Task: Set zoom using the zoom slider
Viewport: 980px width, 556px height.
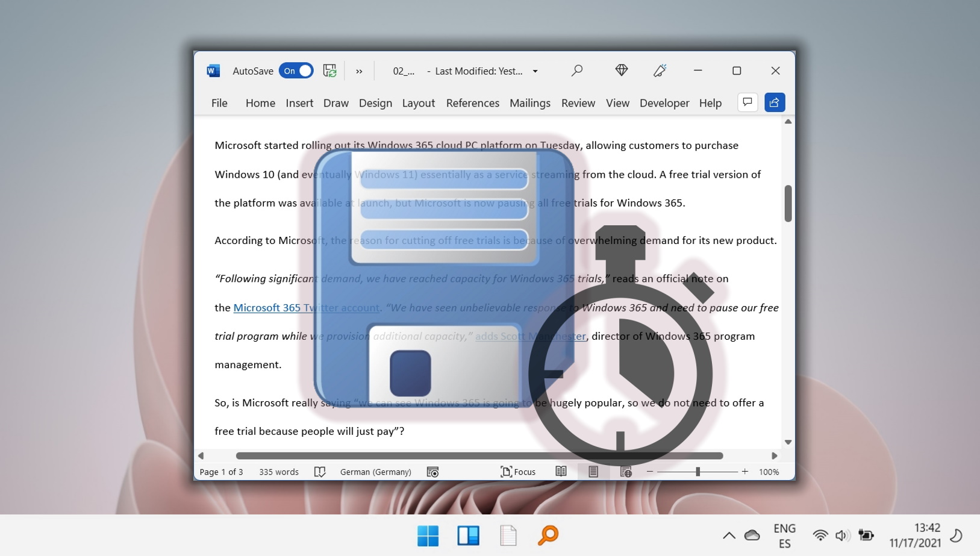Action: pos(696,472)
